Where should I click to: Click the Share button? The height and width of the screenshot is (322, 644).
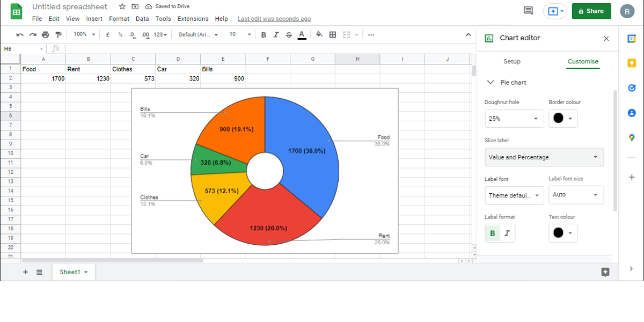pos(591,11)
